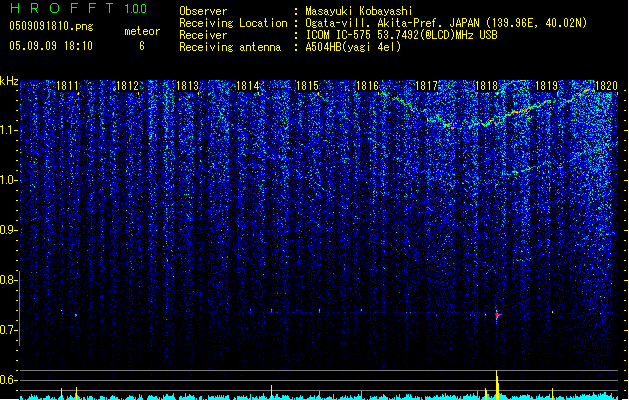Viewport: 629px width, 400px height.
Task: Click the 1818 time marker
Action: coord(486,86)
